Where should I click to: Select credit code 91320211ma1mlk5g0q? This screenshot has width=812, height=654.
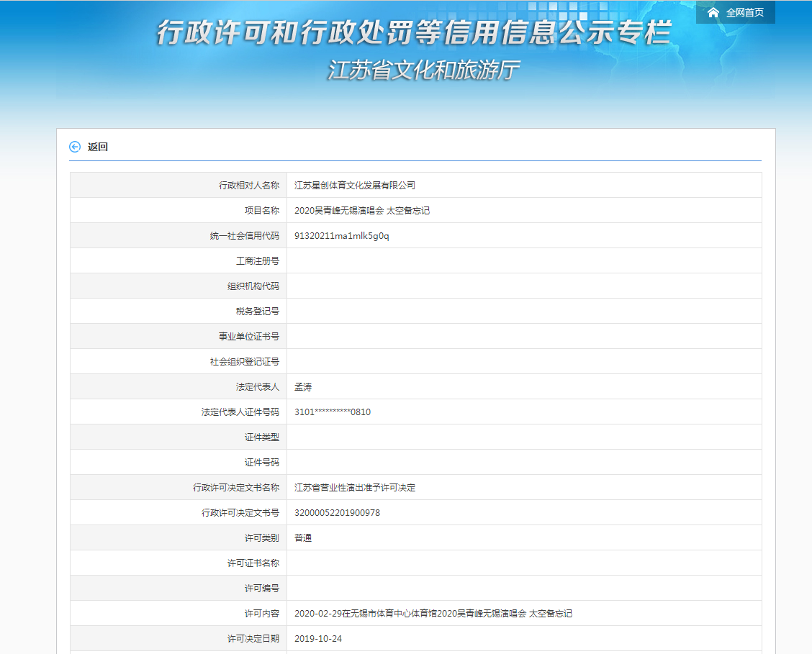click(342, 236)
